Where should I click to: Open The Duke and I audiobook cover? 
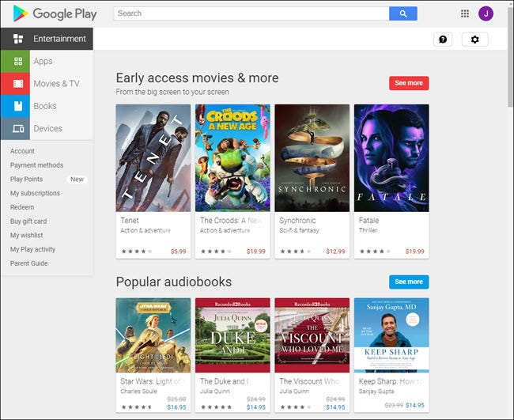pyautogui.click(x=232, y=335)
